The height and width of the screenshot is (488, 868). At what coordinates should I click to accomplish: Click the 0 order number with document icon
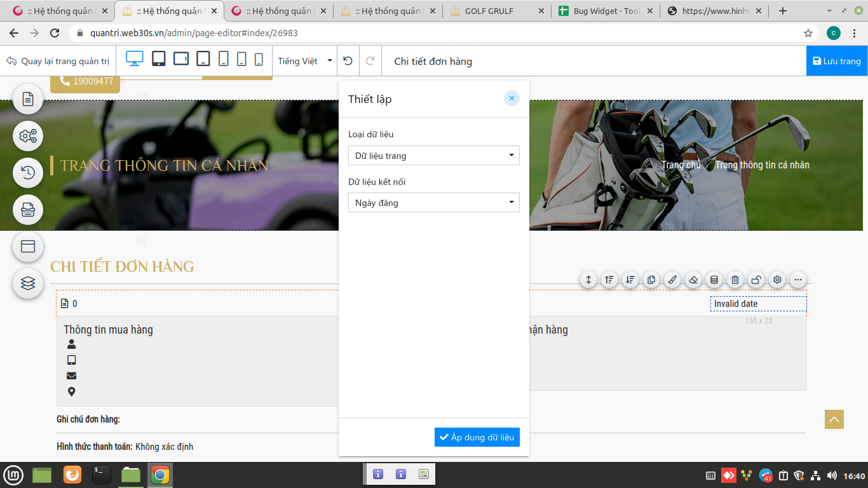(69, 304)
